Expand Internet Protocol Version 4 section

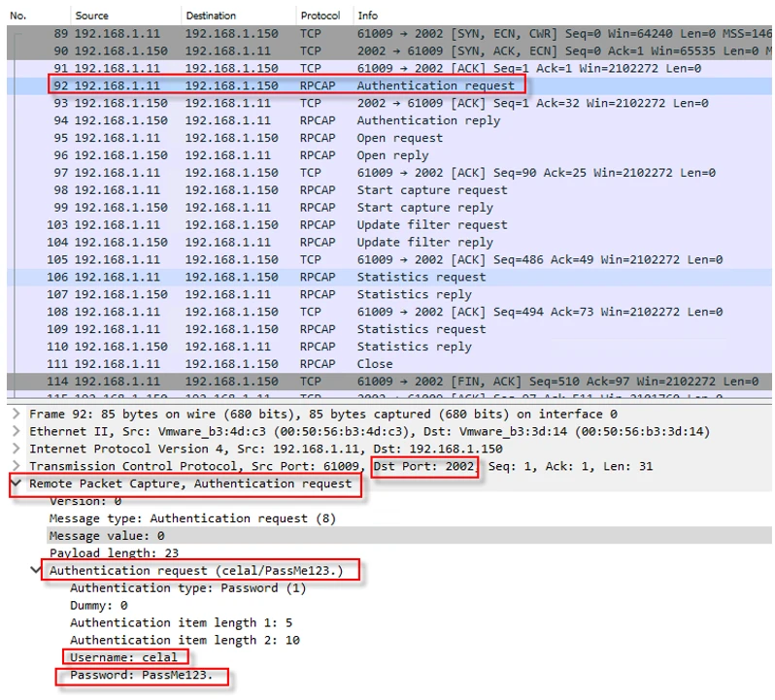(x=15, y=449)
